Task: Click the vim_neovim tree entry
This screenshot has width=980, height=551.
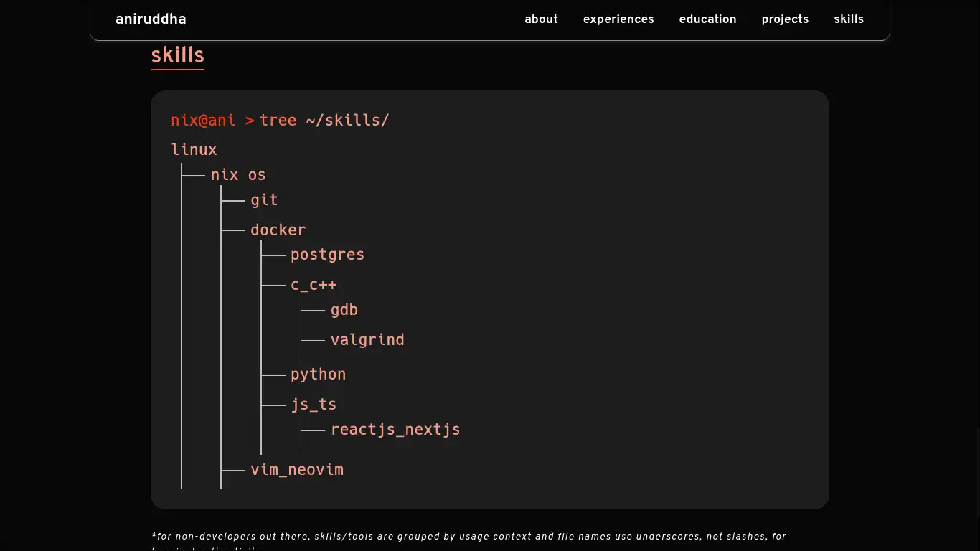Action: 296,470
